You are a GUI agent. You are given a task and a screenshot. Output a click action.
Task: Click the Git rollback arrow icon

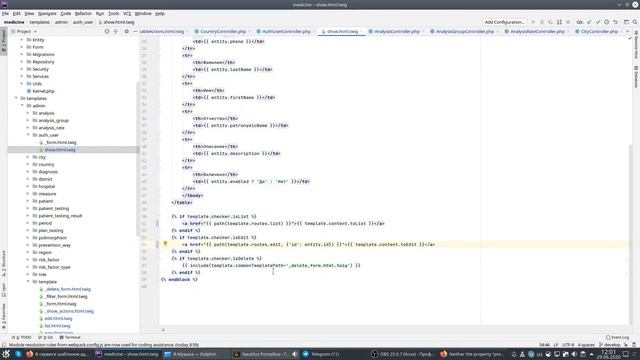pyautogui.click(x=616, y=22)
